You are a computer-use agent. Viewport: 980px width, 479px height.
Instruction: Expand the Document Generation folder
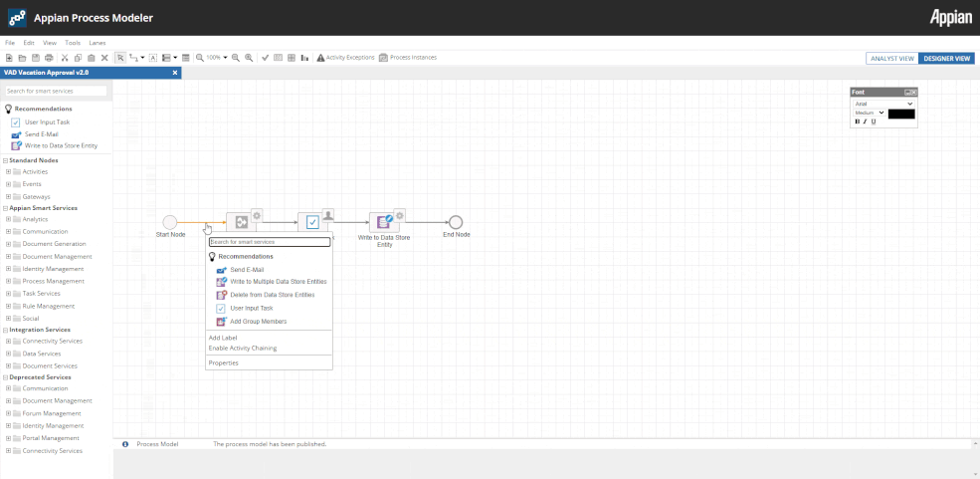pos(8,244)
